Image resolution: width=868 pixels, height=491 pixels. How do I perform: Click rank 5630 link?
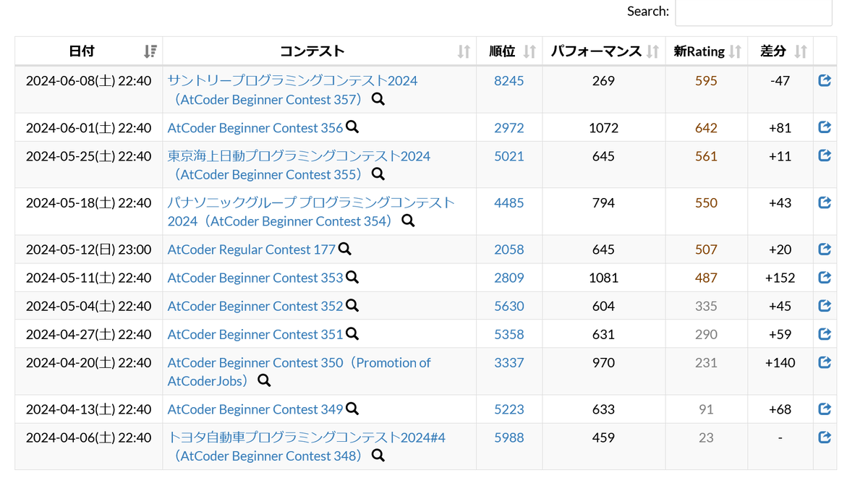click(x=509, y=306)
